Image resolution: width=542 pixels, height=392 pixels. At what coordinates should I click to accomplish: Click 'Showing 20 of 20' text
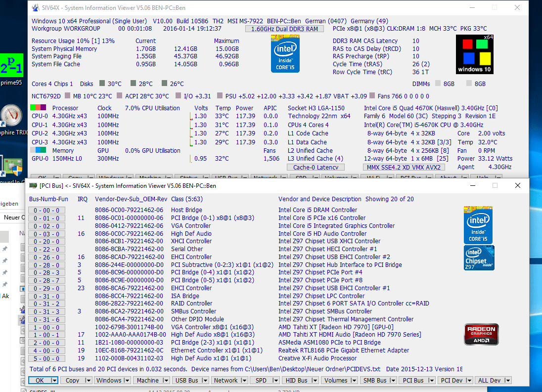(x=390, y=199)
